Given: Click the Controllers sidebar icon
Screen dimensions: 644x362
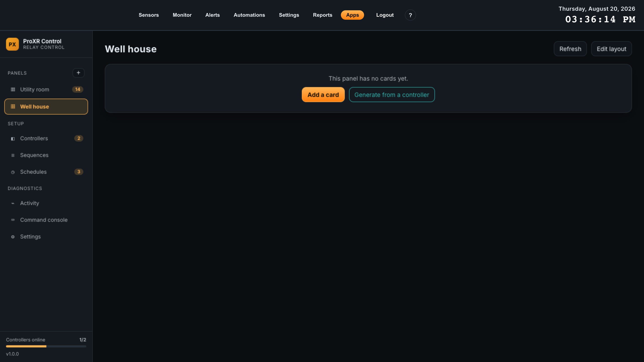Looking at the screenshot, I should (x=13, y=138).
